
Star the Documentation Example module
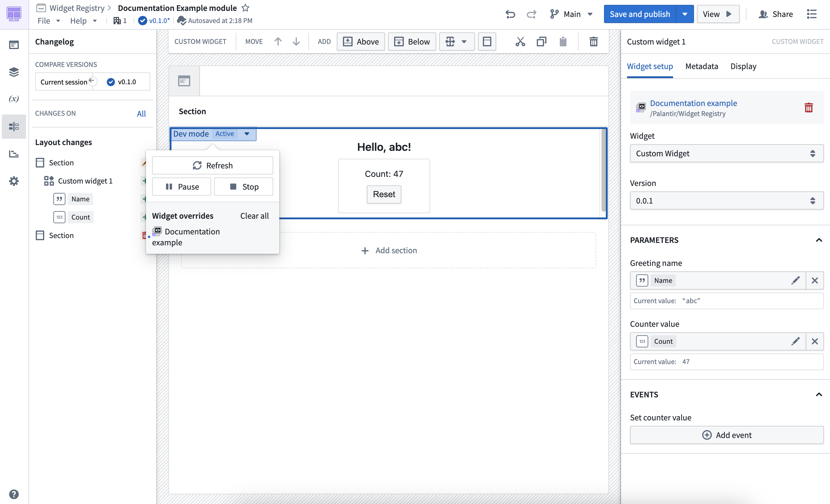[246, 8]
